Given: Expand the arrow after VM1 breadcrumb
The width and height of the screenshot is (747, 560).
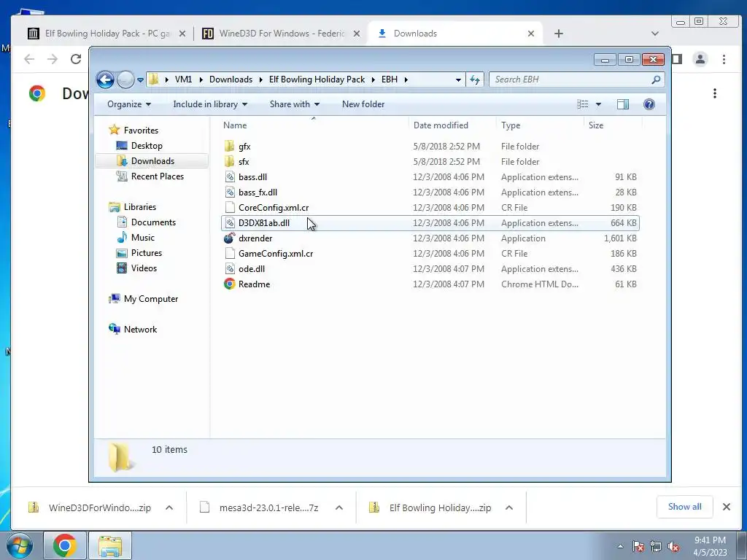Looking at the screenshot, I should click(201, 79).
